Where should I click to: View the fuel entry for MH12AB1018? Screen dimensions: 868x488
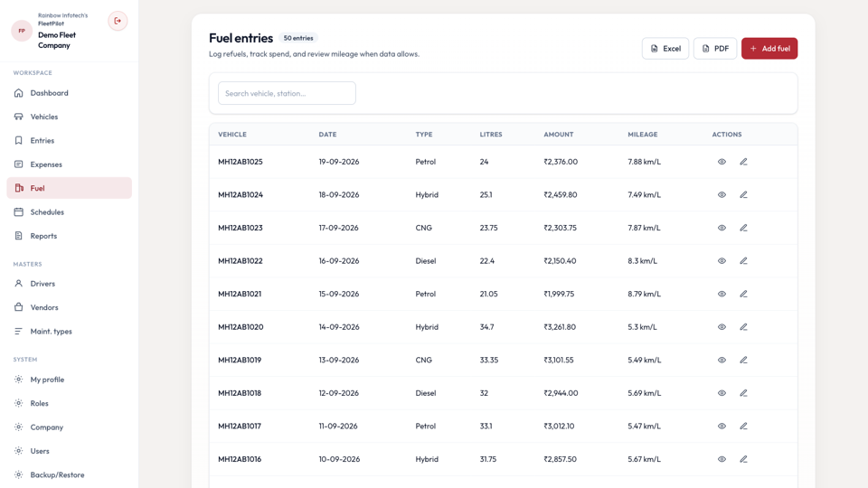(722, 393)
